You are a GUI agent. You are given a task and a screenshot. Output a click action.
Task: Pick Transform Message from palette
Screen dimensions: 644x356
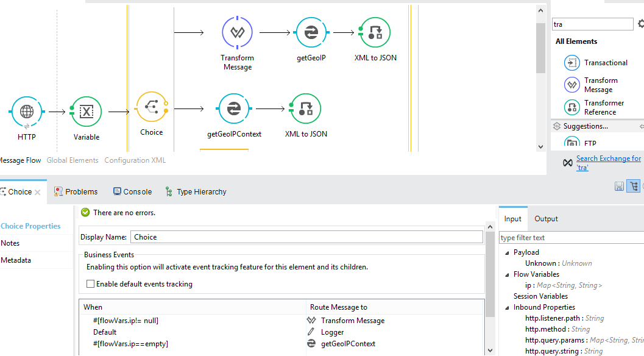[592, 85]
